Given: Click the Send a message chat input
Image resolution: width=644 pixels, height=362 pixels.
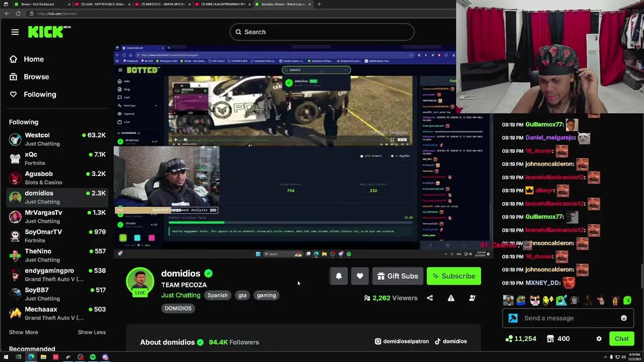Looking at the screenshot, I should pyautogui.click(x=568, y=318).
